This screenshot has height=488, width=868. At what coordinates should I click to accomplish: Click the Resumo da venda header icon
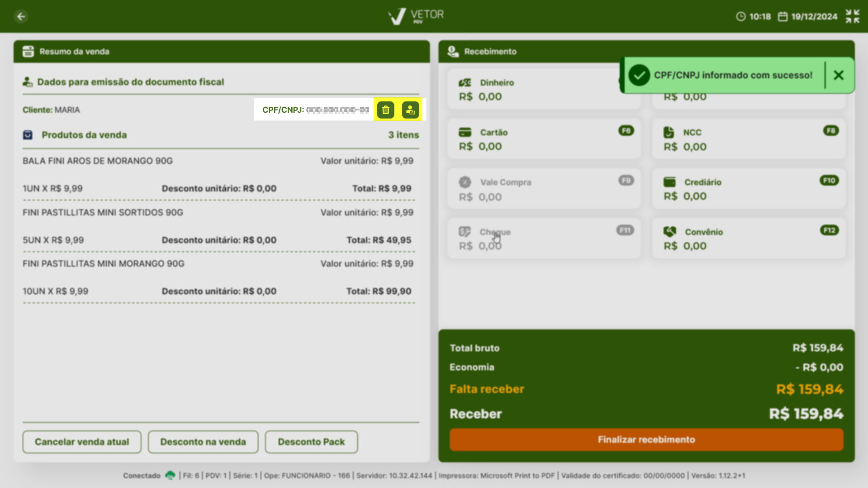[28, 51]
